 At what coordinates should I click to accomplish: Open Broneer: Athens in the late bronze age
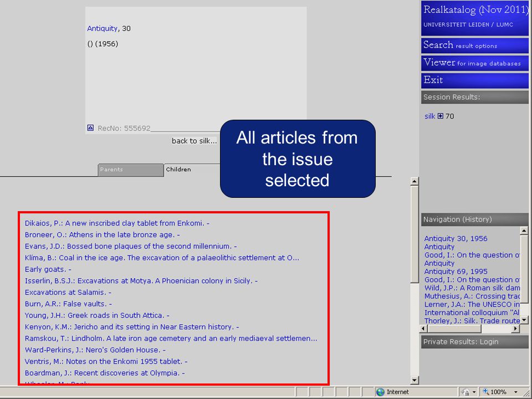click(x=102, y=235)
